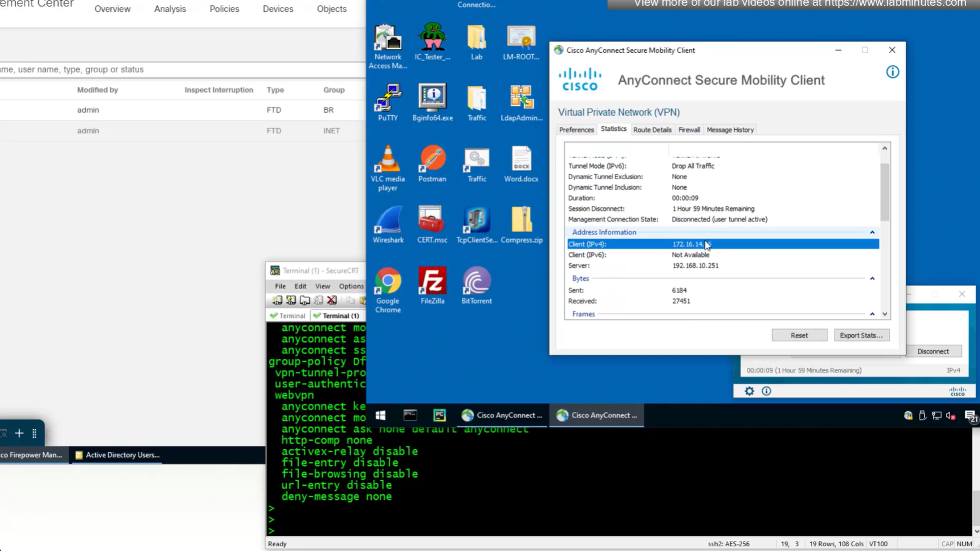Click the AnyConnect info icon
Viewport: 980px width, 551px height.
[892, 72]
